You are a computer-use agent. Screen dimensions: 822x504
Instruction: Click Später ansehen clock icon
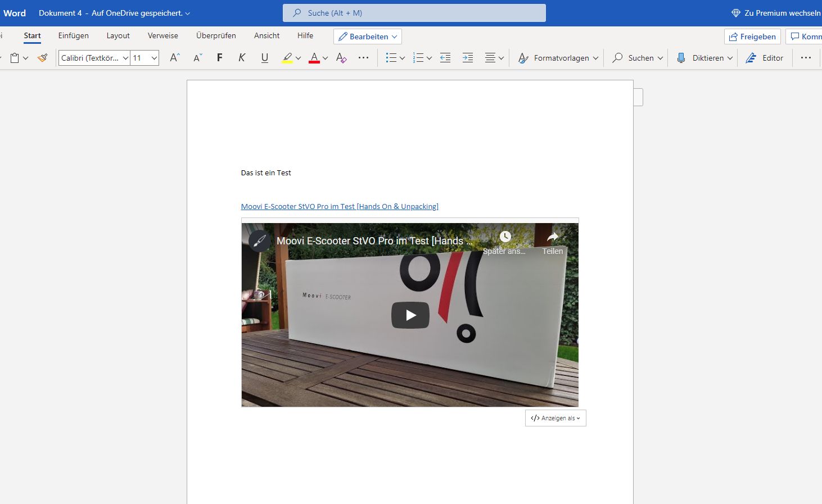click(505, 237)
